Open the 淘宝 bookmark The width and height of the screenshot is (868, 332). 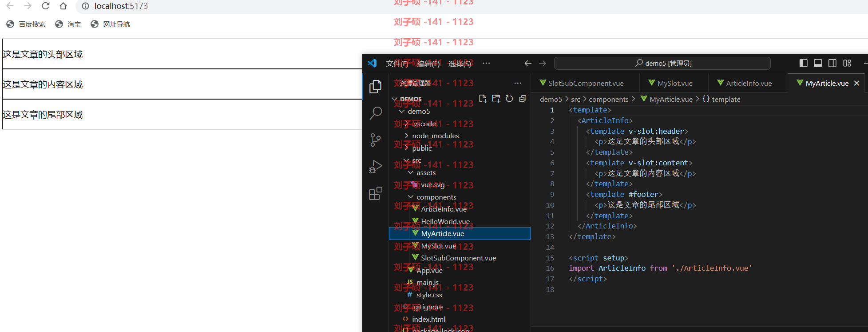(x=68, y=24)
